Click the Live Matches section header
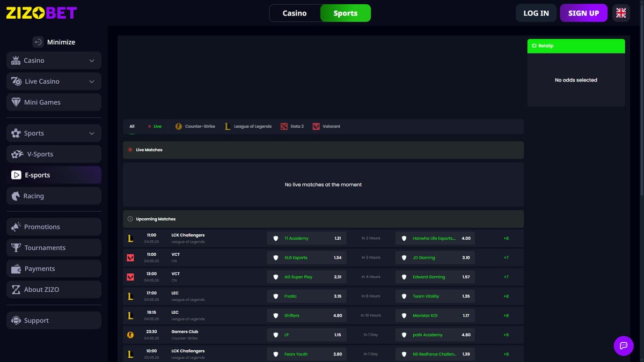Image resolution: width=644 pixels, height=362 pixels. click(323, 150)
